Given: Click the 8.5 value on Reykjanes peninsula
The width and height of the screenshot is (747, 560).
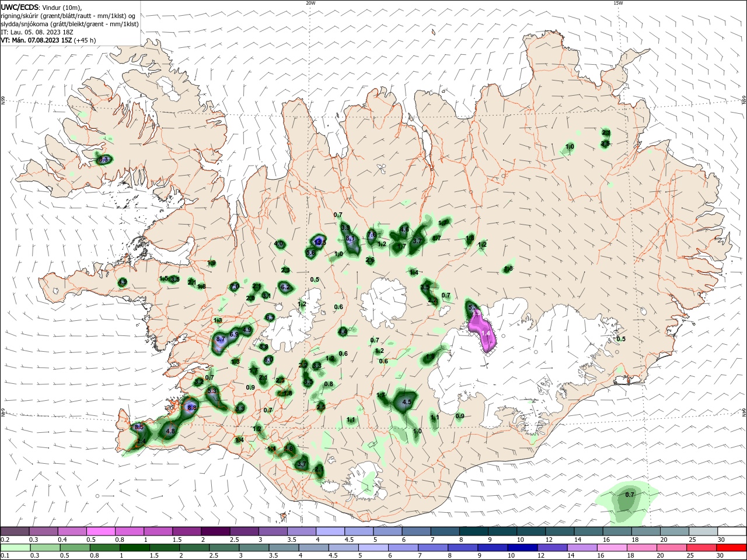Looking at the screenshot, I should point(139,428).
